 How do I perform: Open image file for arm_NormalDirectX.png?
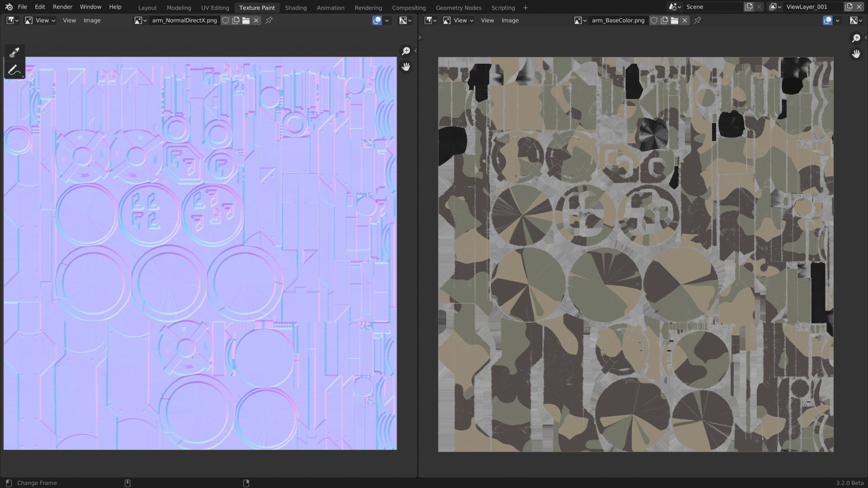[x=246, y=20]
